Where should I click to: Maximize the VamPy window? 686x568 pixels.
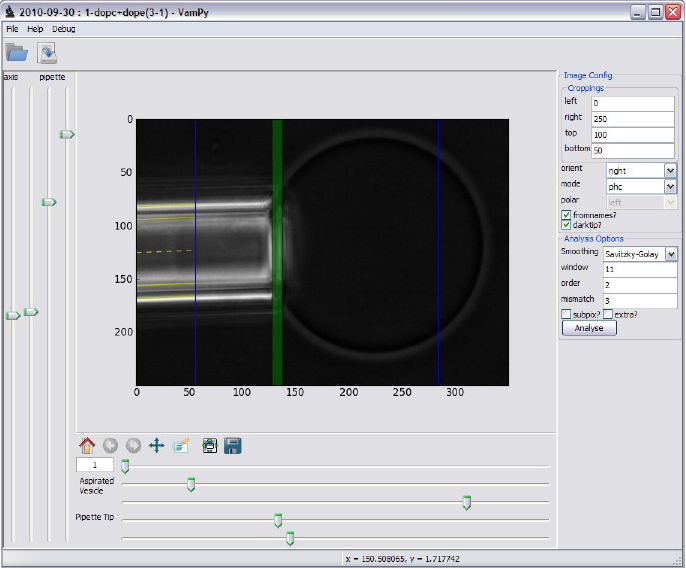coord(655,12)
